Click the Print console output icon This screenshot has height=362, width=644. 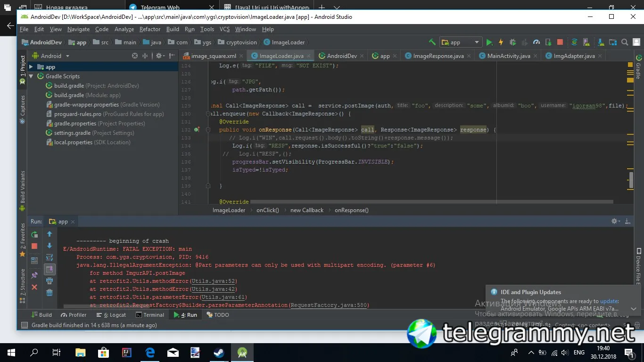[50, 281]
